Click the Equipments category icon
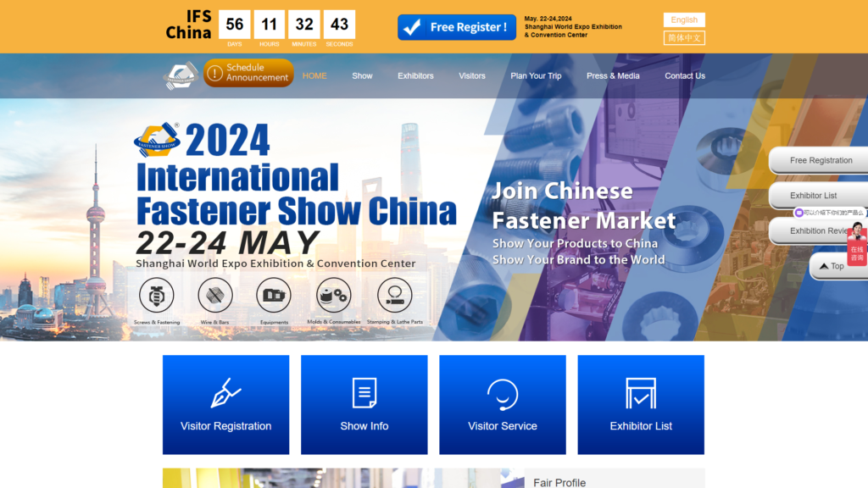The height and width of the screenshot is (488, 868). tap(274, 295)
